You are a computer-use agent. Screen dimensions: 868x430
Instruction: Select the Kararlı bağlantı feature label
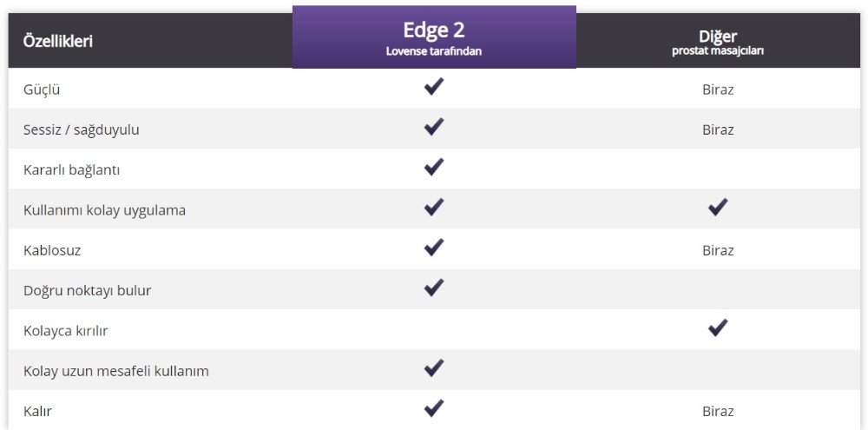coord(71,170)
